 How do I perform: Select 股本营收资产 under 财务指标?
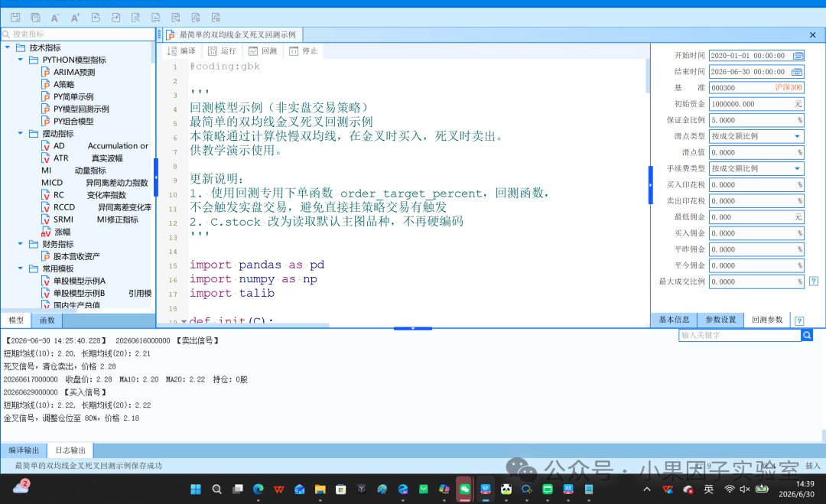(x=70, y=256)
